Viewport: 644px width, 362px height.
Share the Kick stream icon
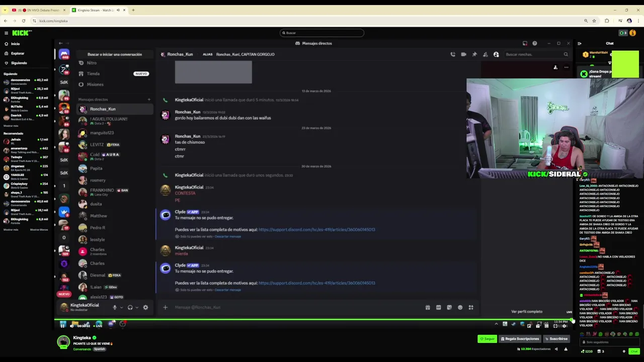coord(556,349)
